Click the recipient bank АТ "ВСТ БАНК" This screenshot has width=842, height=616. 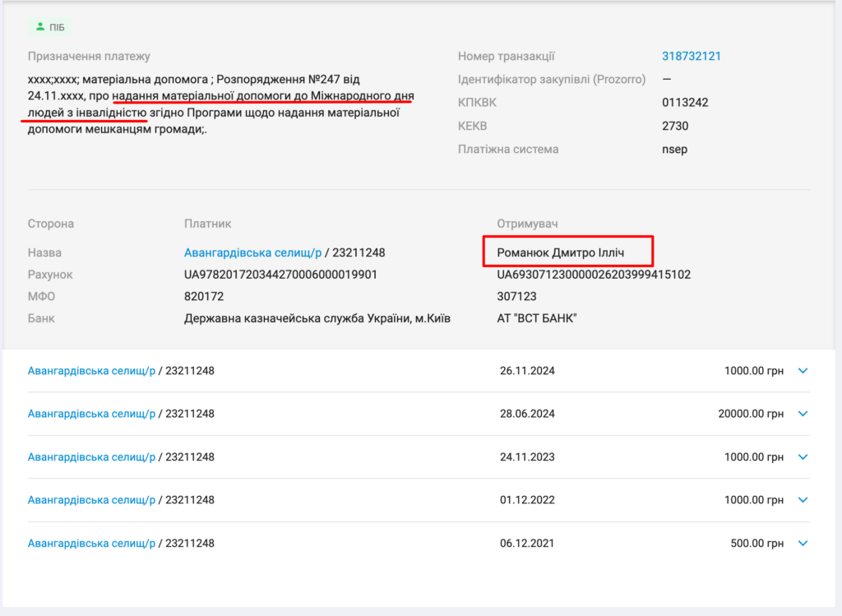tap(536, 318)
